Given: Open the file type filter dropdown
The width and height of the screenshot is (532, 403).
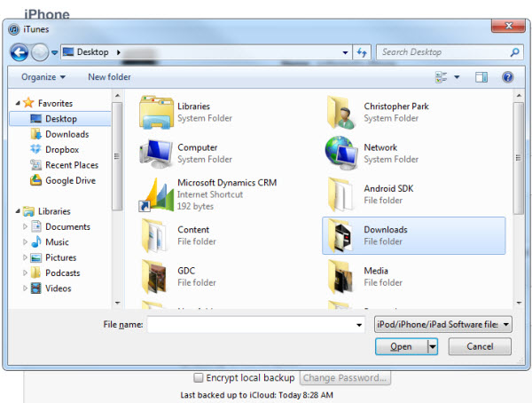Looking at the screenshot, I should 442,325.
